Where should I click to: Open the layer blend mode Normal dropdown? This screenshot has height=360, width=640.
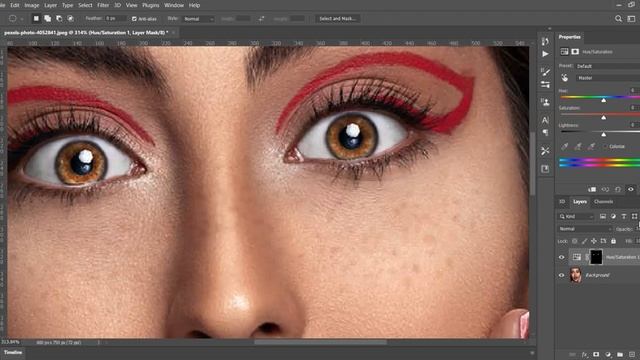(584, 229)
